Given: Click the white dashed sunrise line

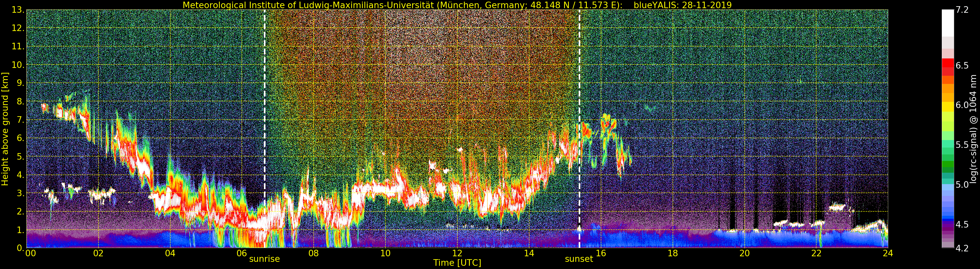Looking at the screenshot, I should coord(265,129).
